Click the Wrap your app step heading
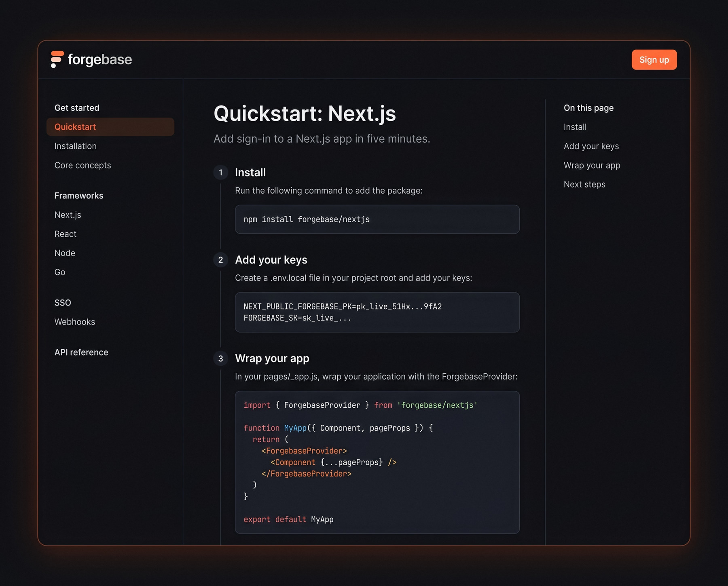Screen dimensions: 728x586 tap(272, 358)
